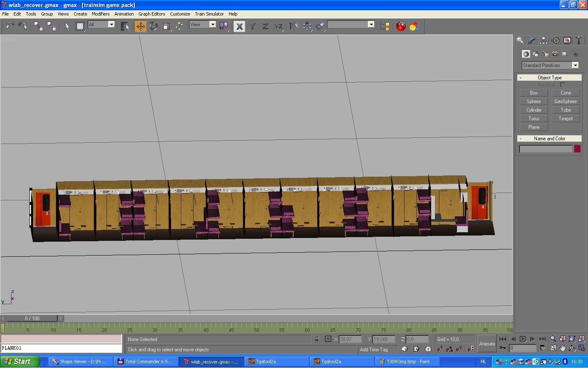Restrict transform to the Z axis
This screenshot has width=588, height=368.
(265, 26)
